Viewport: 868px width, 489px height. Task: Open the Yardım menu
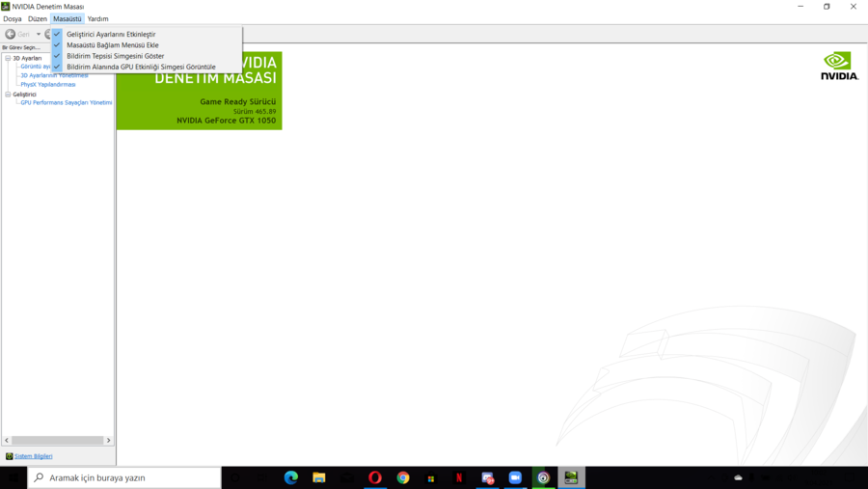(x=98, y=19)
